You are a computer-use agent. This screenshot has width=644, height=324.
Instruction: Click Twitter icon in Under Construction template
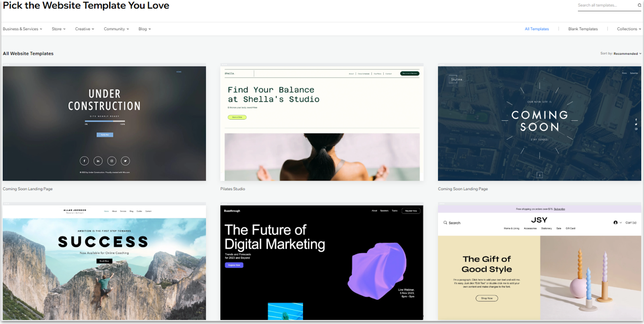126,161
